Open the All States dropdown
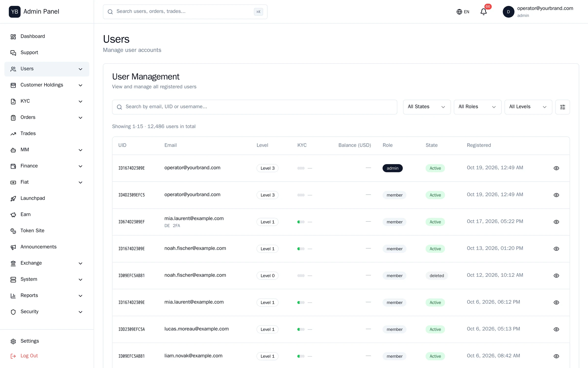The width and height of the screenshot is (588, 368). [427, 107]
